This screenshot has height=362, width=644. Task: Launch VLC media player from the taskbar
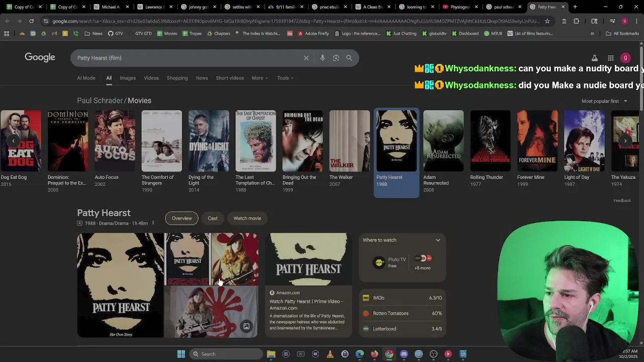pos(330,354)
